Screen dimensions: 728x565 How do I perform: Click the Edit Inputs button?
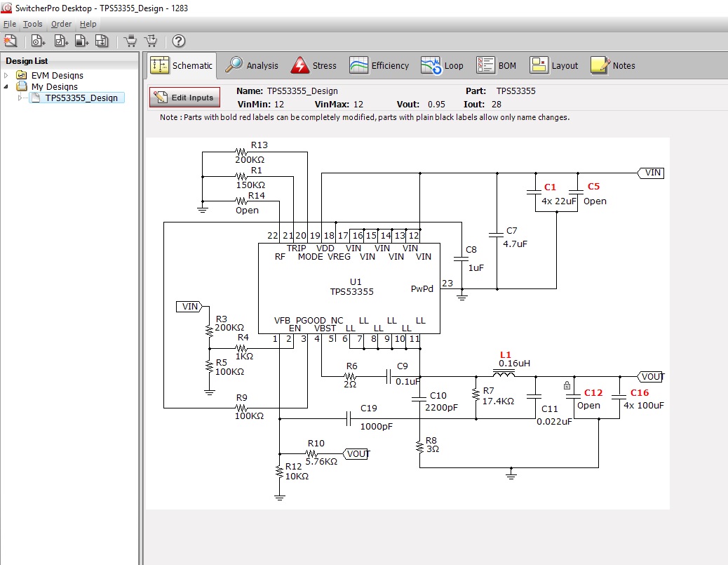184,98
